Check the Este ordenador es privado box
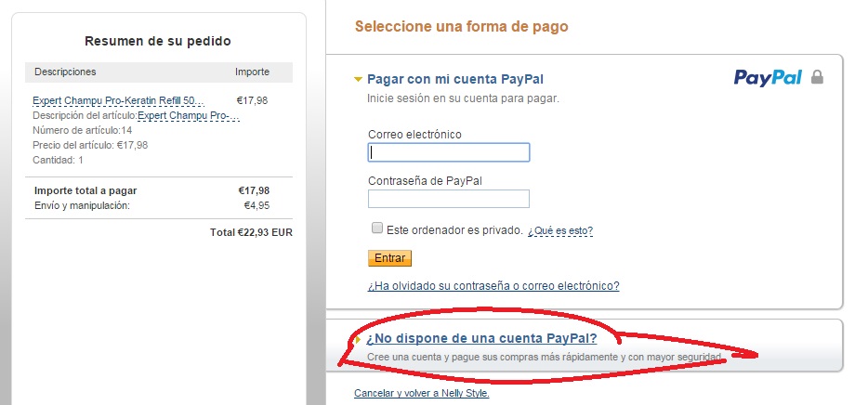The height and width of the screenshot is (405, 868). pyautogui.click(x=377, y=228)
